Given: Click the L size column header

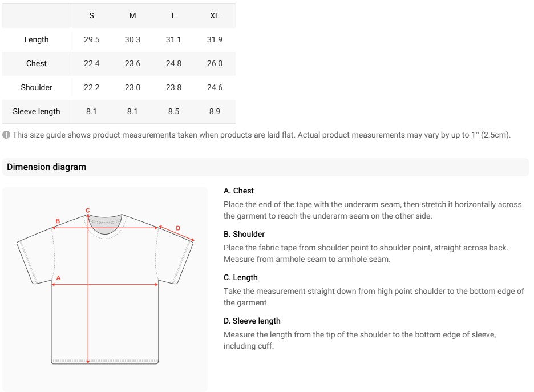Looking at the screenshot, I should pyautogui.click(x=173, y=15).
